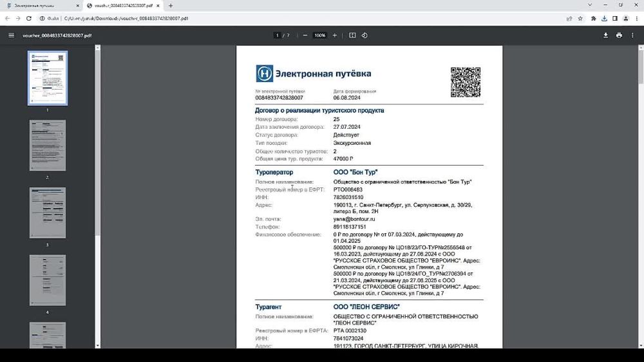Jump to page 4 thumbnail
644x362 pixels.
tap(48, 280)
